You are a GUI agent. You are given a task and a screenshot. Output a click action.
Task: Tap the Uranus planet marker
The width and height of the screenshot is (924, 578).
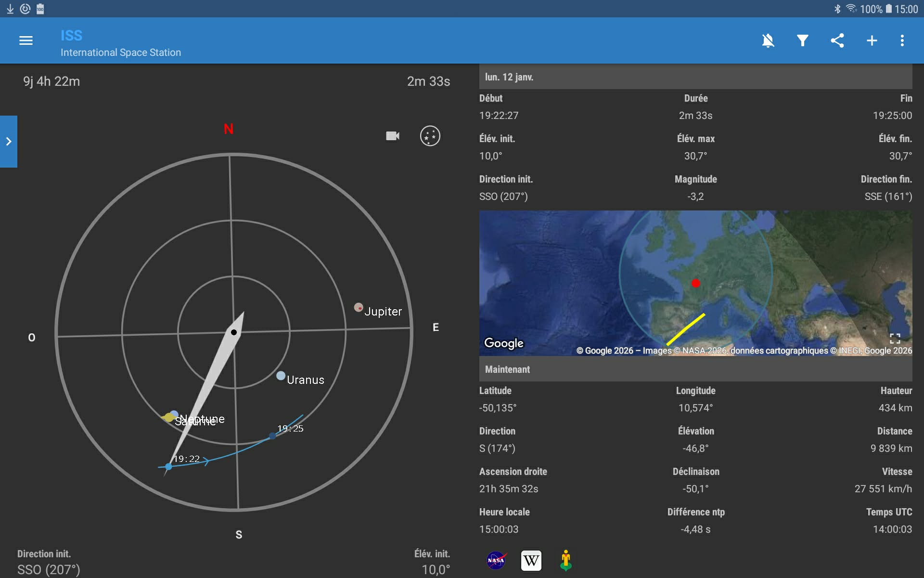point(281,376)
